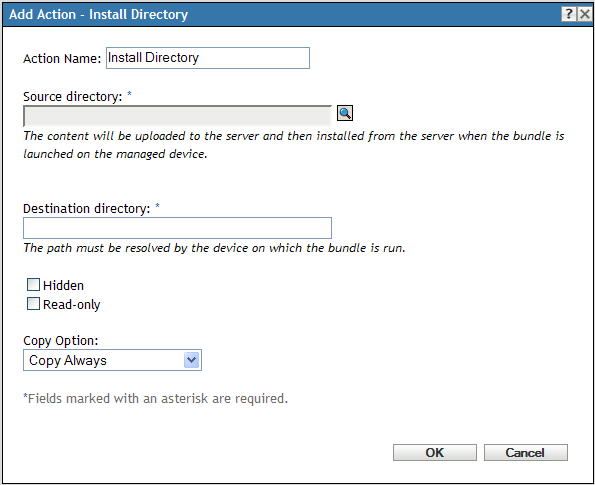Open help via the question mark icon
The height and width of the screenshot is (485, 595).
coord(568,14)
